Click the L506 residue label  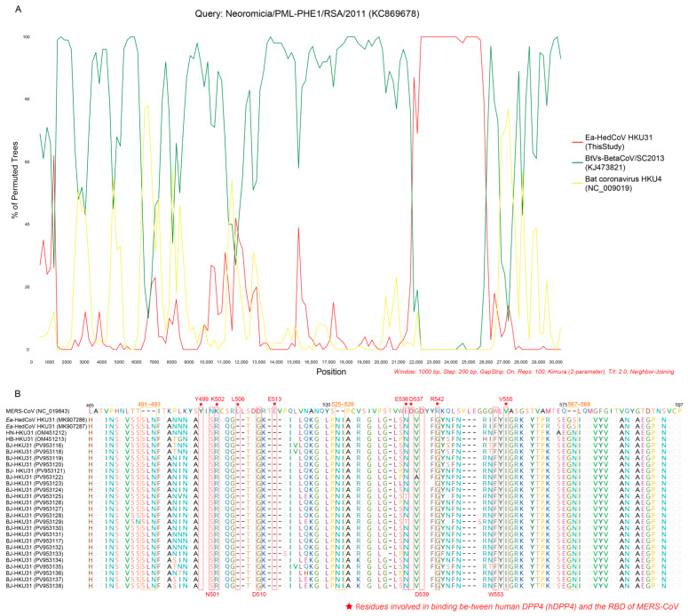point(238,399)
